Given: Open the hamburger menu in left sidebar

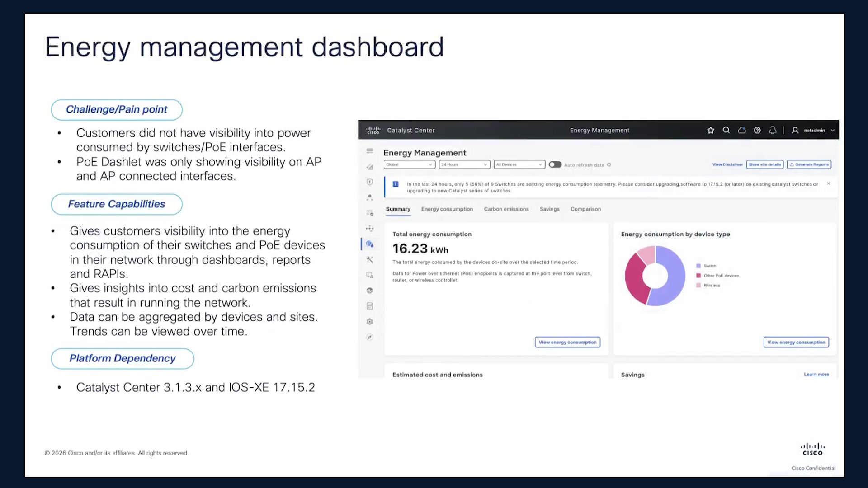Looking at the screenshot, I should click(369, 151).
